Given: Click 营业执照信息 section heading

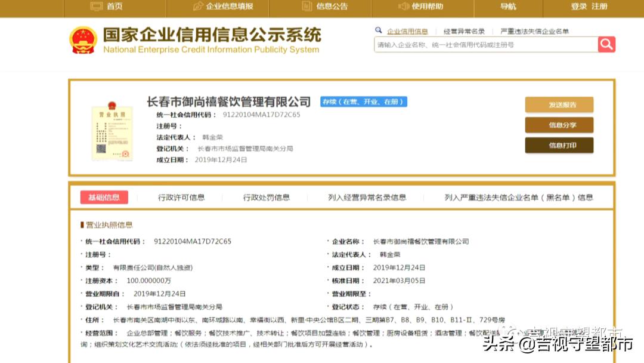Looking at the screenshot, I should coord(109,225).
